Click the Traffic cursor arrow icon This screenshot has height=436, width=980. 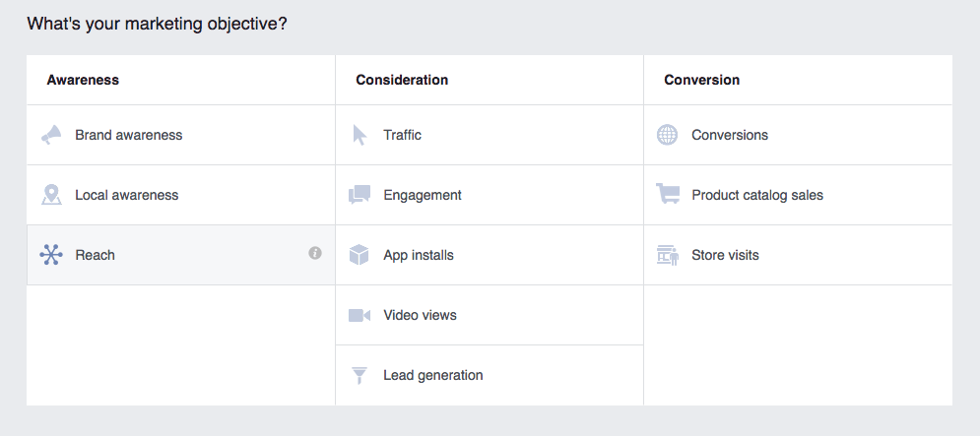[359, 135]
